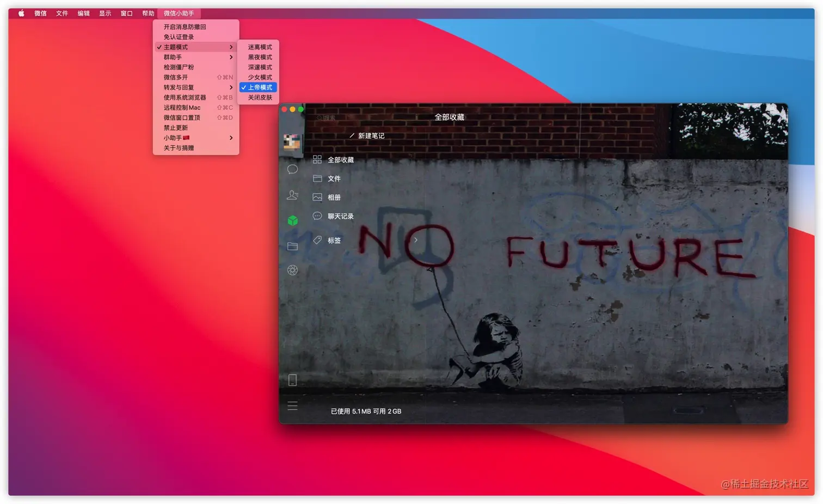
Task: Click the 微信小助手 menu bar item
Action: (x=179, y=13)
